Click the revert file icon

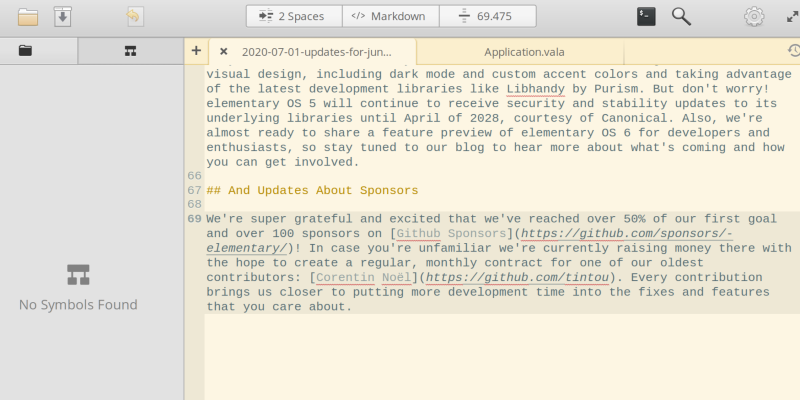tap(133, 16)
